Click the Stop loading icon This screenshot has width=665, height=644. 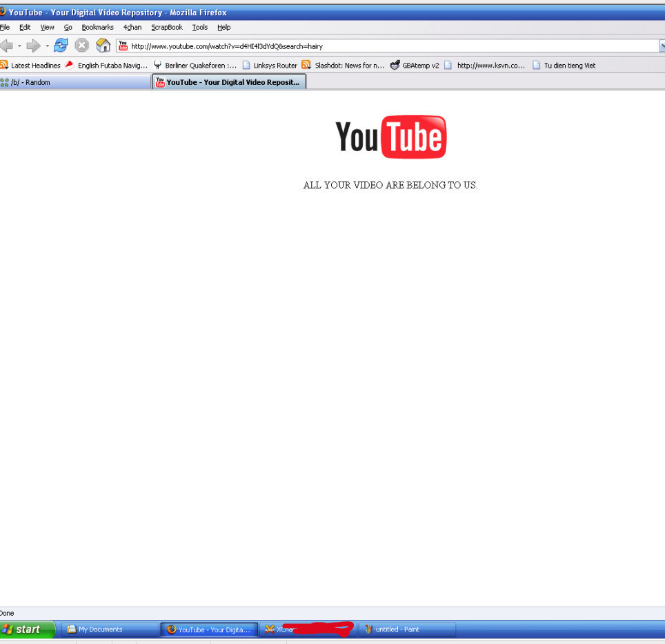point(82,45)
